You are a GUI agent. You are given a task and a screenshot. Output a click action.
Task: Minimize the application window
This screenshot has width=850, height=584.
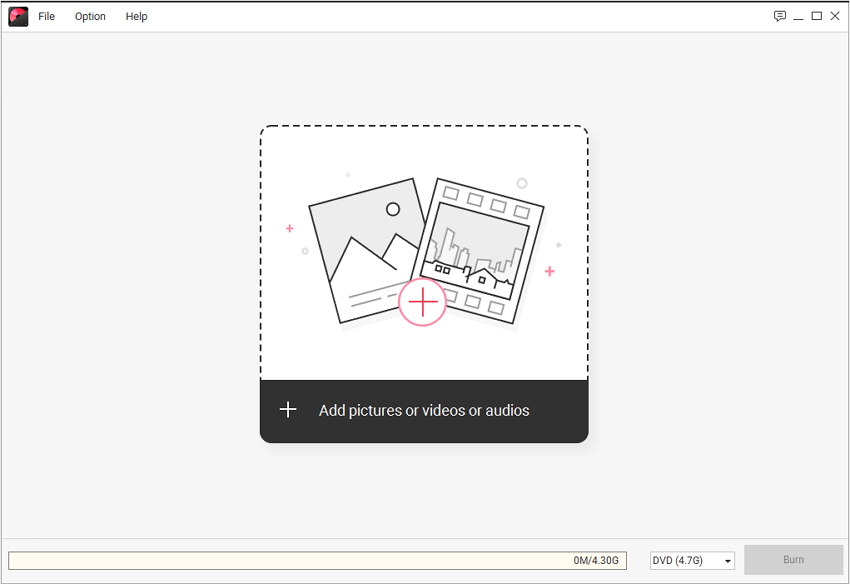click(799, 16)
